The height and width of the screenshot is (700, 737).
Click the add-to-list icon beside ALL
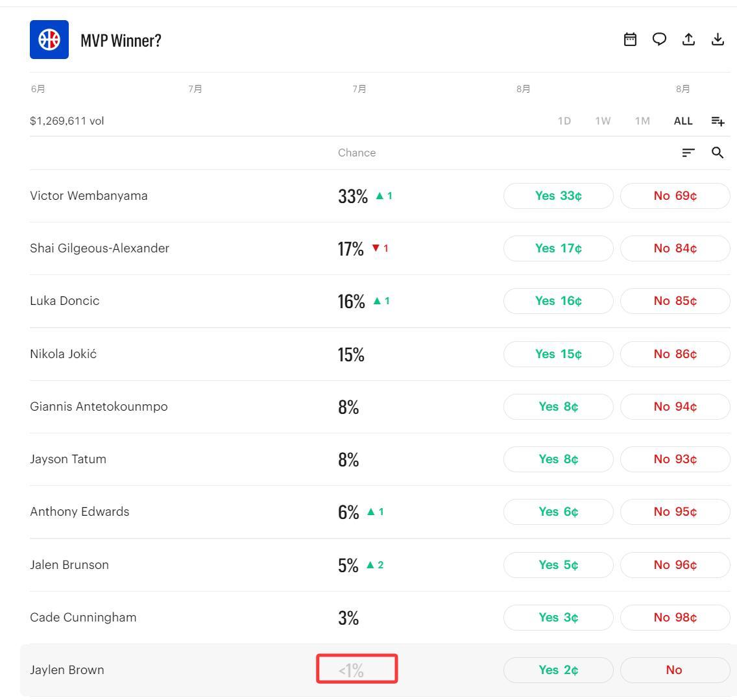pos(718,121)
